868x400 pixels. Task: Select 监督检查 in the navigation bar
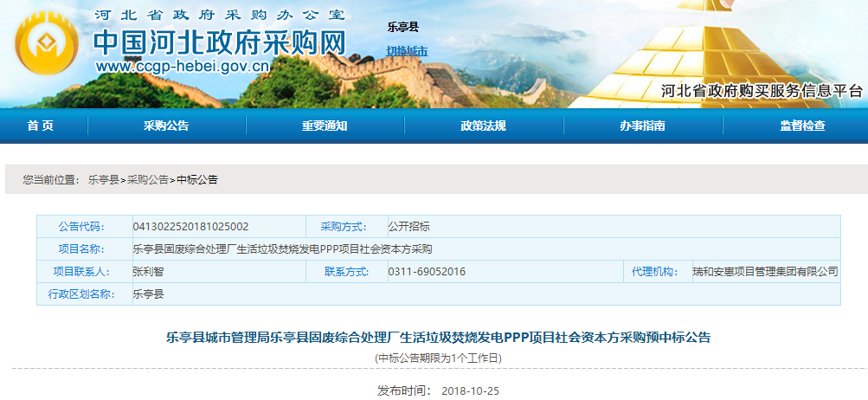point(802,126)
